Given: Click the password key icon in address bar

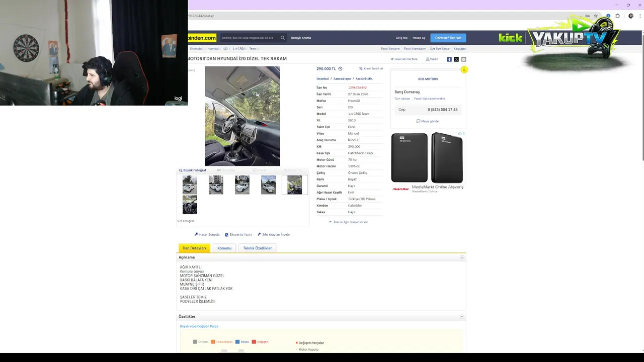Looking at the screenshot, I should (588, 16).
